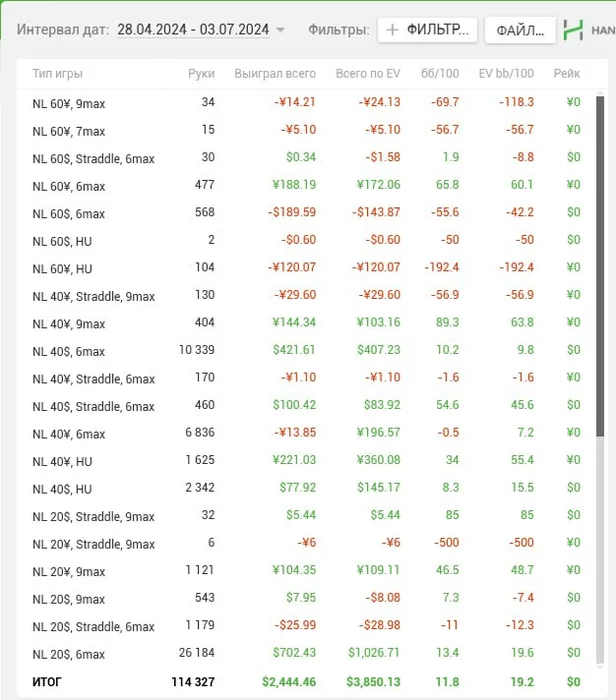Sort by the Тип игры column header
616x700 pixels.
[57, 74]
